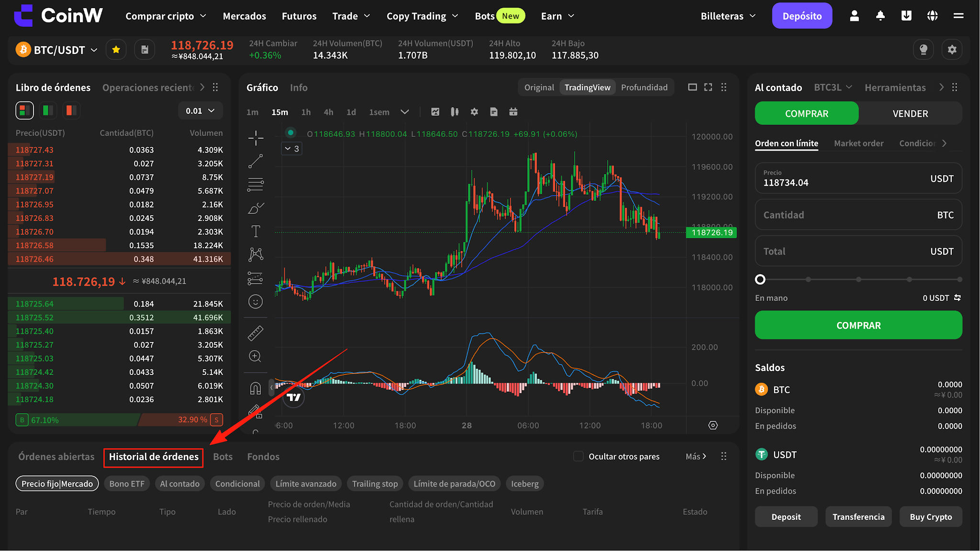Screen dimensions: 980x551
Task: Open the notifications bell icon
Action: click(x=880, y=16)
